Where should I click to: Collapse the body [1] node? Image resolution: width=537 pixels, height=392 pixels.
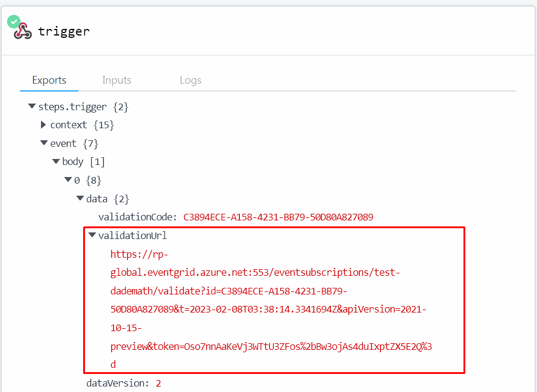pyautogui.click(x=56, y=161)
